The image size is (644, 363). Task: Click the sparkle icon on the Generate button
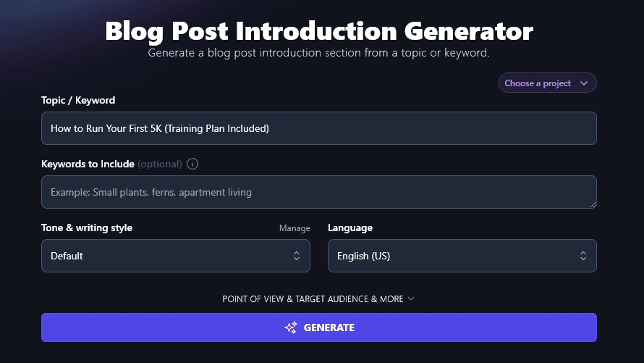[x=291, y=327]
